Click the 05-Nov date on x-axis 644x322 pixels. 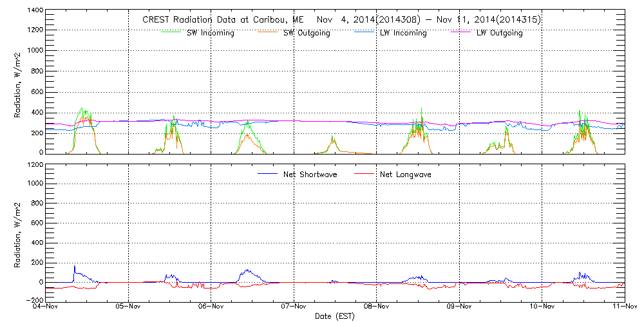pyautogui.click(x=128, y=307)
